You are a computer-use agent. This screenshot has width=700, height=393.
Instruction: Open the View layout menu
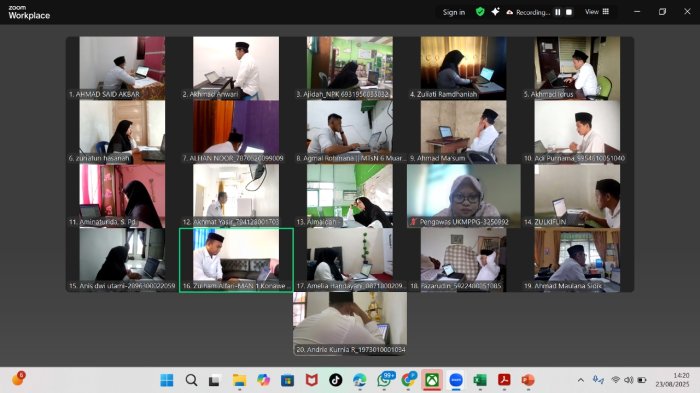(597, 12)
